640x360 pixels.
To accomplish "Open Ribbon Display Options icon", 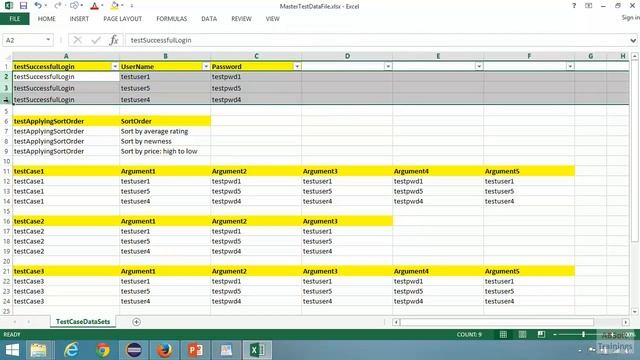I will tap(589, 6).
